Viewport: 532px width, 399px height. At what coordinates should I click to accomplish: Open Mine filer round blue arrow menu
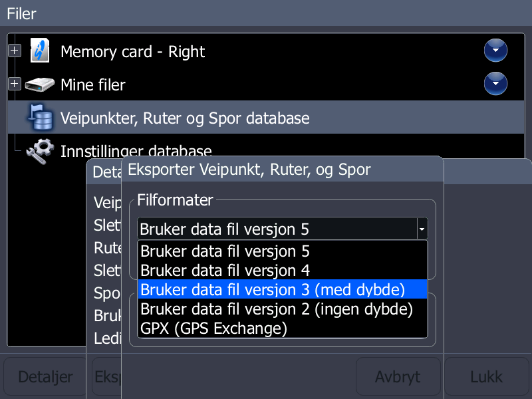click(495, 84)
